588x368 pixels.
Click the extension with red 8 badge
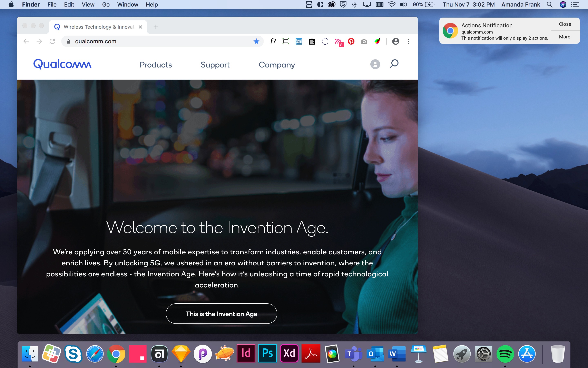pyautogui.click(x=339, y=42)
